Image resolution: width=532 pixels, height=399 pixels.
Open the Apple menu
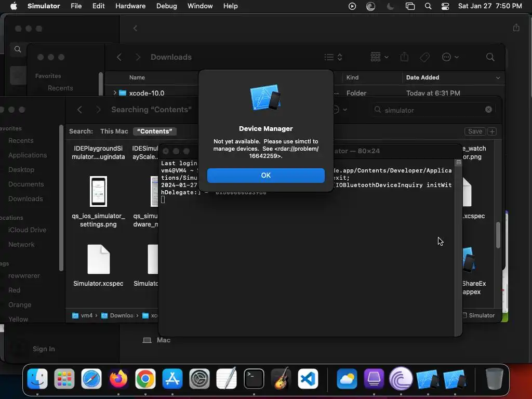(x=14, y=6)
